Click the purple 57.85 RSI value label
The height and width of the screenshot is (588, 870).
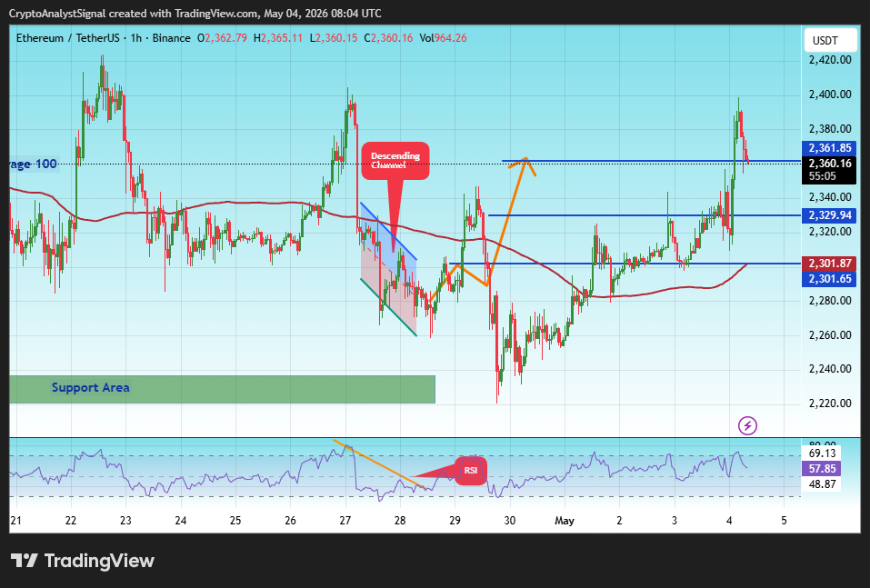[822, 469]
